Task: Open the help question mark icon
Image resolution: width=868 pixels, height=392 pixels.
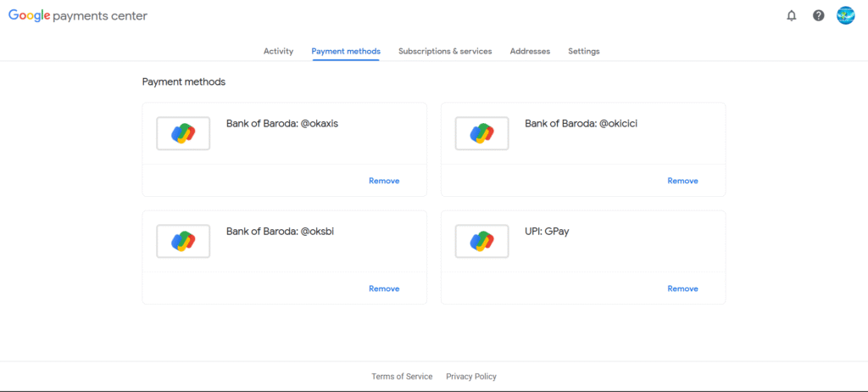Action: pos(818,15)
